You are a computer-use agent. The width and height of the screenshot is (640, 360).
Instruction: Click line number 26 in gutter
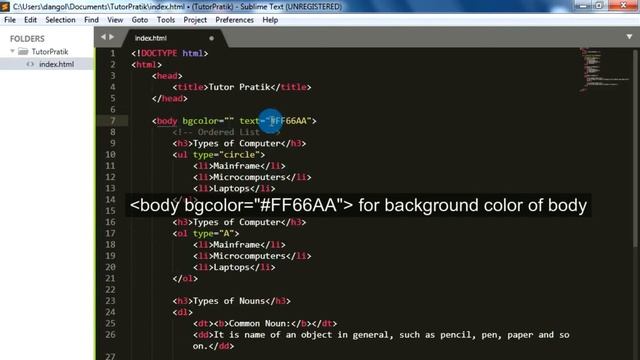click(x=110, y=335)
